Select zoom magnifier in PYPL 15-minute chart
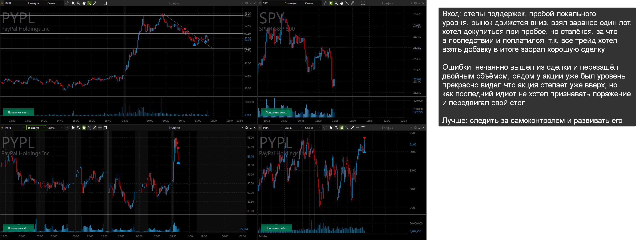The height and width of the screenshot is (240, 644). point(78,128)
